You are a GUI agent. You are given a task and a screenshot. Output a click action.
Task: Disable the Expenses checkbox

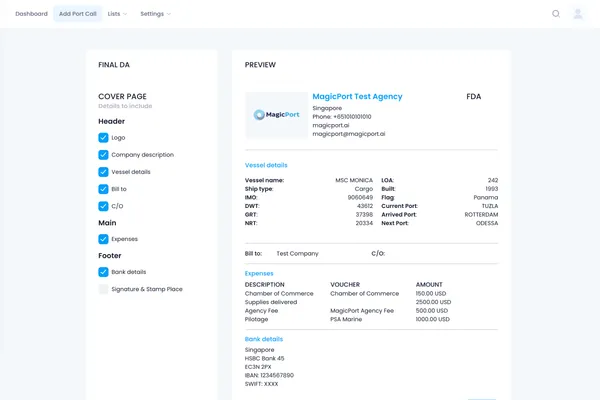pyautogui.click(x=103, y=239)
